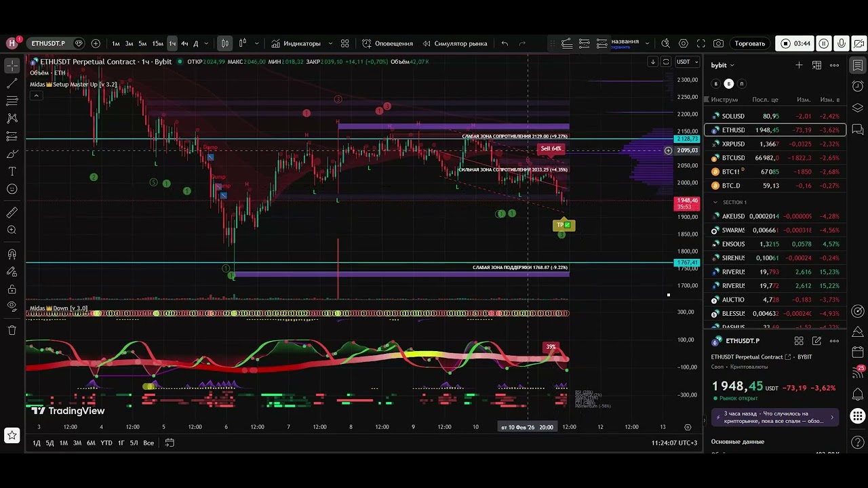Open go-to-date calendar icon
Viewport: 868px width, 488px height.
(x=170, y=443)
